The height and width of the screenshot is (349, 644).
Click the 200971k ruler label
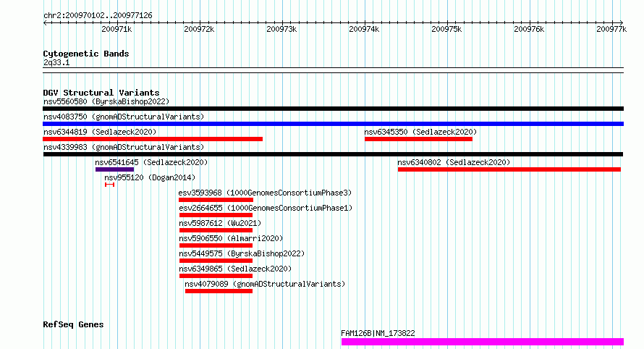[x=116, y=29]
